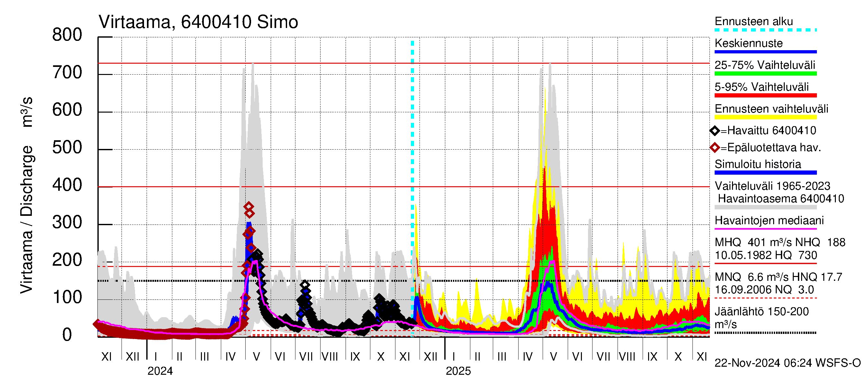Viewport: 868px width, 386px height.
Task: Click the y-axis value 500
Action: point(67,147)
